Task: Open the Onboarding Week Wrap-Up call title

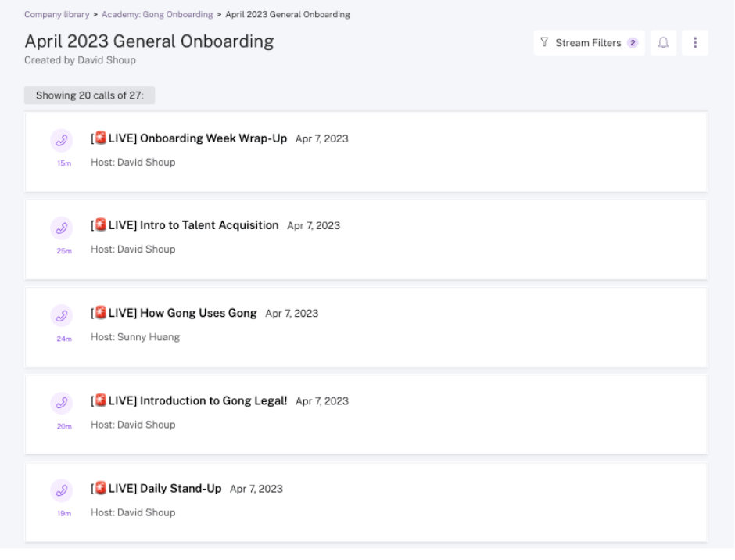Action: click(188, 138)
